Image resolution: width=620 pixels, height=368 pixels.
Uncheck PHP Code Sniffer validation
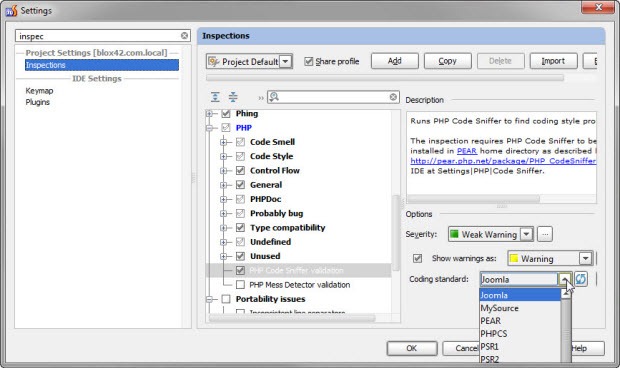(240, 270)
